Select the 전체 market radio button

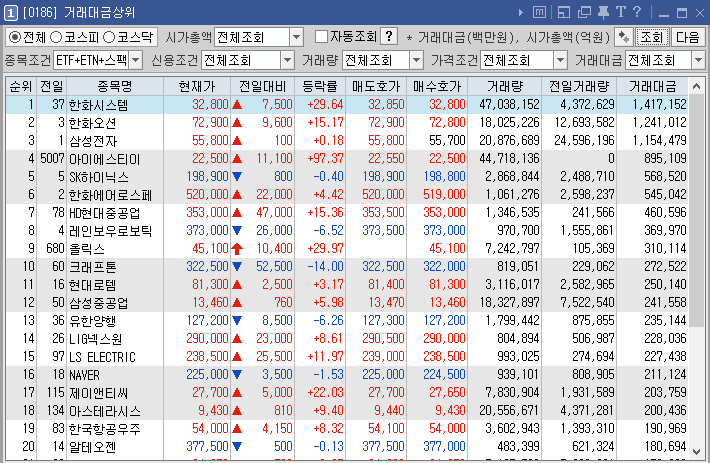point(15,37)
